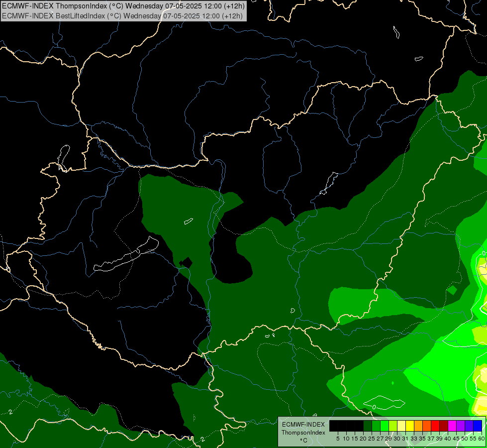
Task: Select the pale yellow 30–31 legend swatch
Action: [x=401, y=426]
